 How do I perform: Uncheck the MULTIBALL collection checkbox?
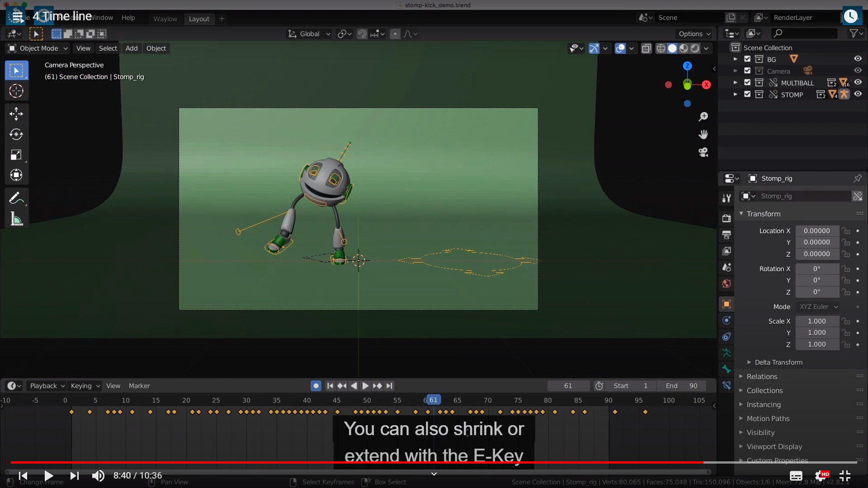pyautogui.click(x=747, y=82)
